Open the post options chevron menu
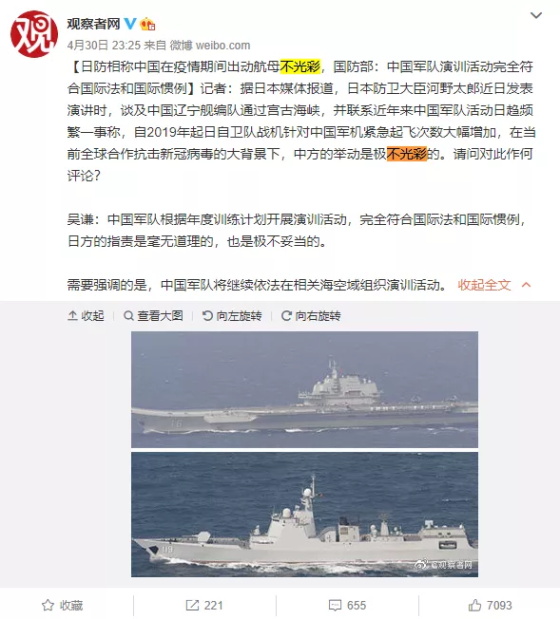Viewport: 560px width, 619px height. coord(536,15)
